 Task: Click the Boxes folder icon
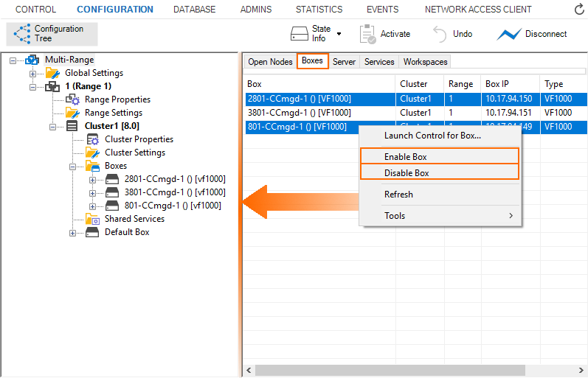[93, 166]
